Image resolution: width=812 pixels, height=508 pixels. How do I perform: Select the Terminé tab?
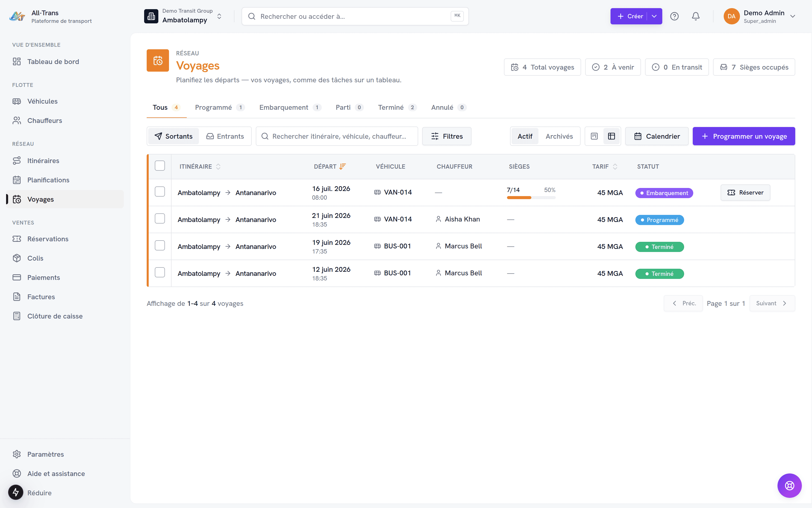[397, 107]
